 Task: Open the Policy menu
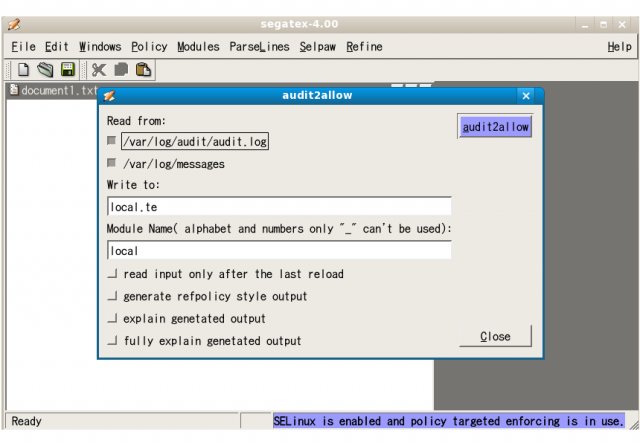(x=149, y=47)
